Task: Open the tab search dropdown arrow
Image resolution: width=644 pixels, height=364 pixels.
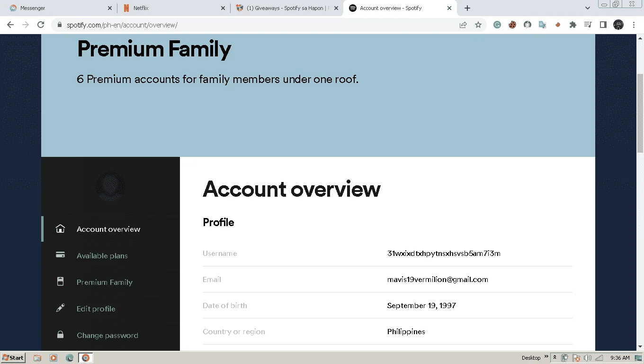Action: point(588,8)
